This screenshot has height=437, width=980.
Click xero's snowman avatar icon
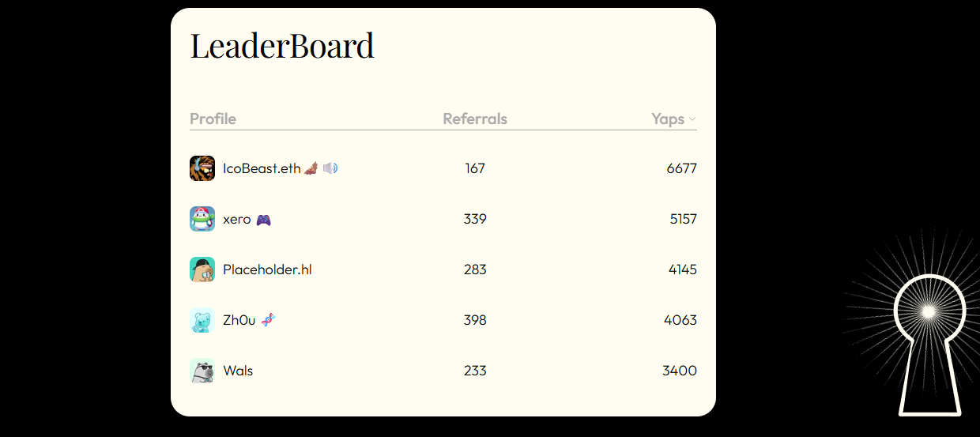coord(202,219)
